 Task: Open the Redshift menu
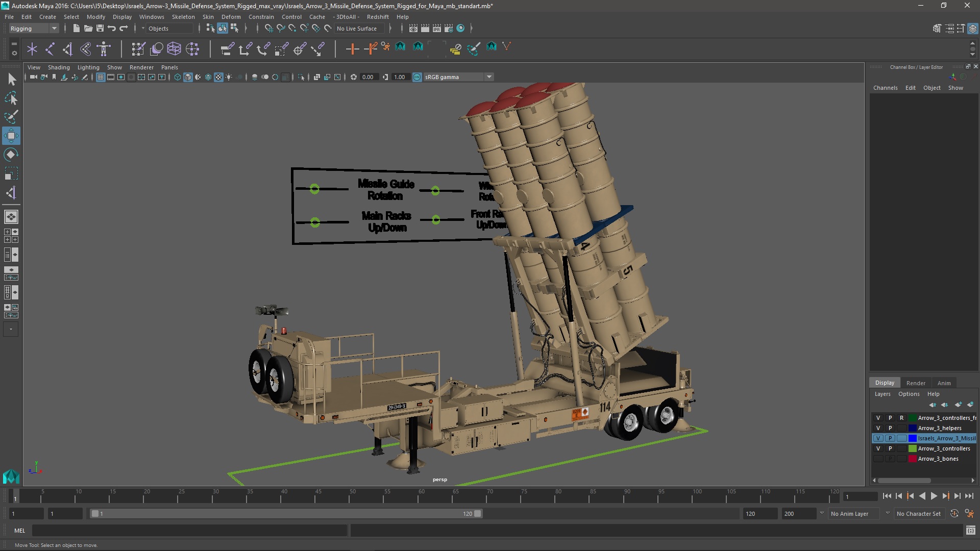(x=378, y=17)
